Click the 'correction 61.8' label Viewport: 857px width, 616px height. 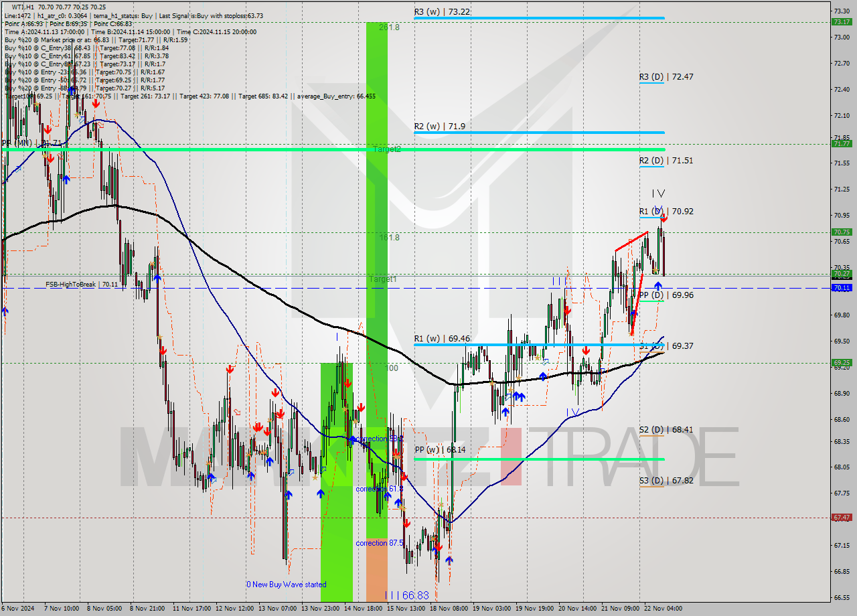click(380, 489)
